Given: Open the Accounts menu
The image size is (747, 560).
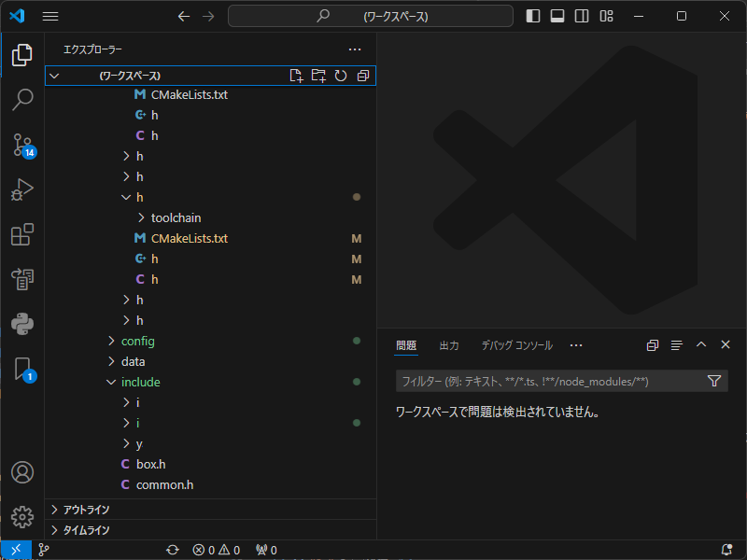Looking at the screenshot, I should point(21,472).
